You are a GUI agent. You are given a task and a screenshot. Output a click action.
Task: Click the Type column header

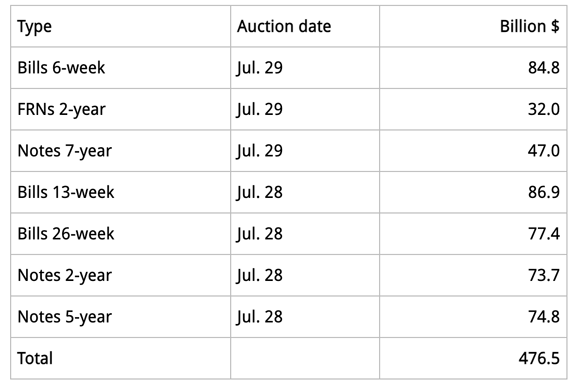[34, 27]
